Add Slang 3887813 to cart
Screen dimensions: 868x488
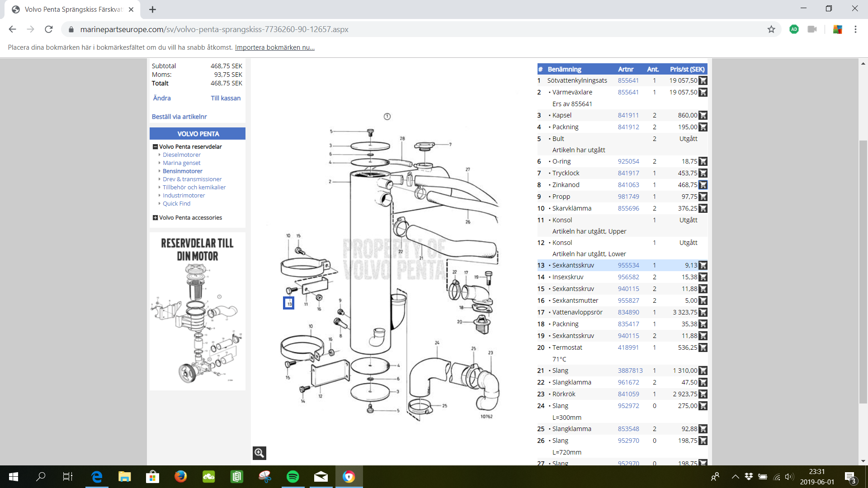[703, 371]
